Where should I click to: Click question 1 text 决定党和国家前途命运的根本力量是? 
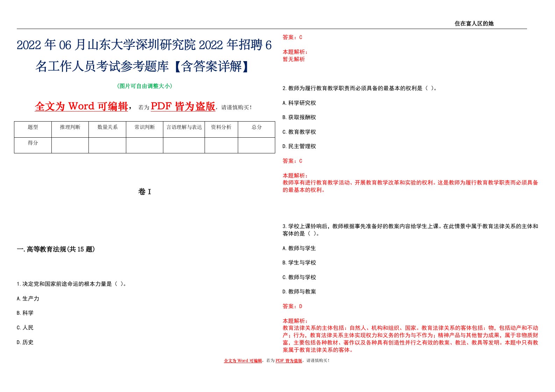72,284
